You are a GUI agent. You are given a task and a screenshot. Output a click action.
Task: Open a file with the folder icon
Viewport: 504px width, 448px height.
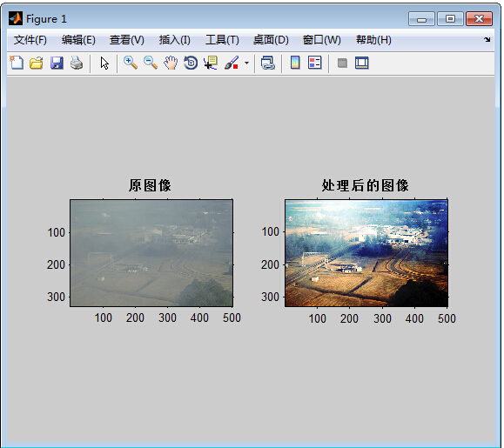[37, 63]
